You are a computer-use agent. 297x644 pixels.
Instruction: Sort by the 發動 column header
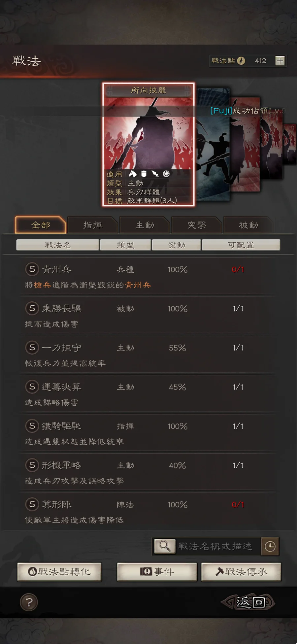[x=177, y=245]
